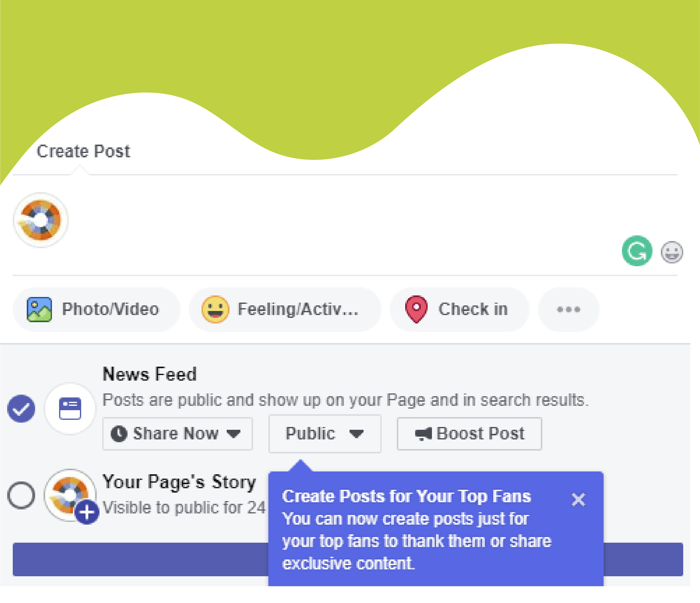The height and width of the screenshot is (603, 700).
Task: Click the red Check in location pin
Action: coord(416,309)
